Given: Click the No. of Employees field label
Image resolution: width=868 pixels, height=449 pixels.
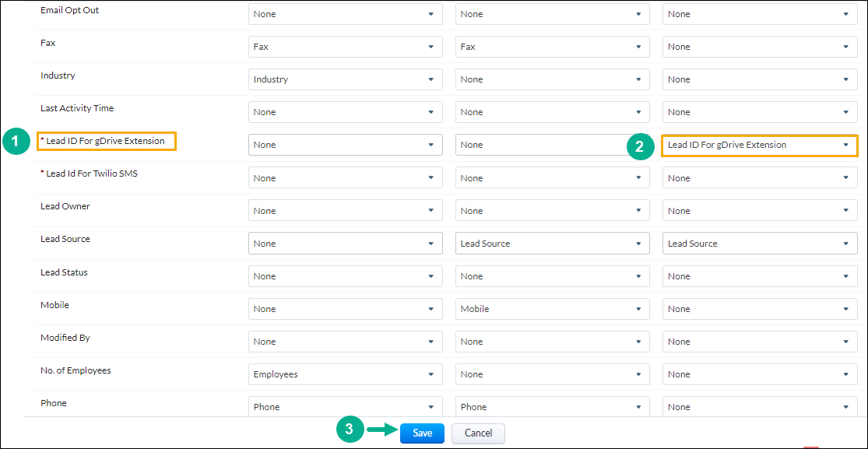Looking at the screenshot, I should [x=76, y=370].
